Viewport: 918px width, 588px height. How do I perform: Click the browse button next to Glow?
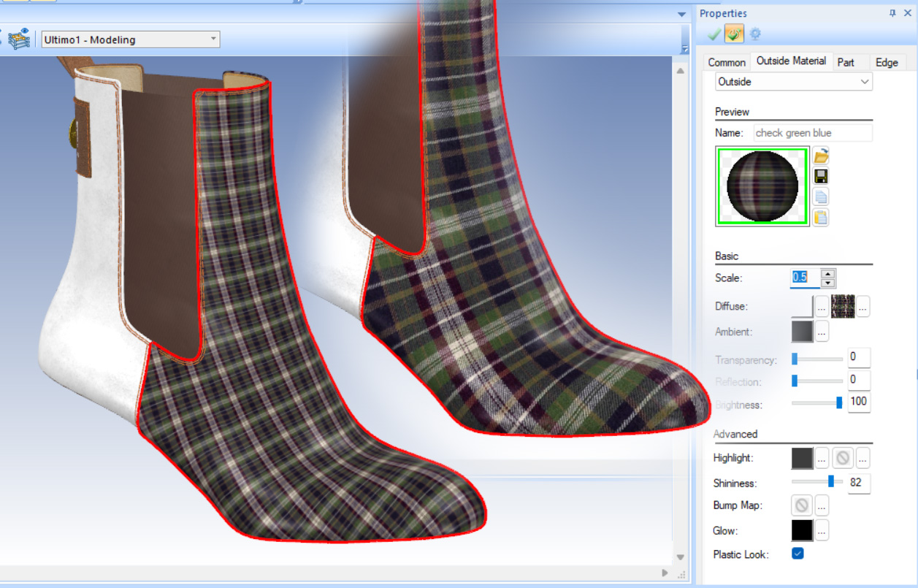pos(822,531)
